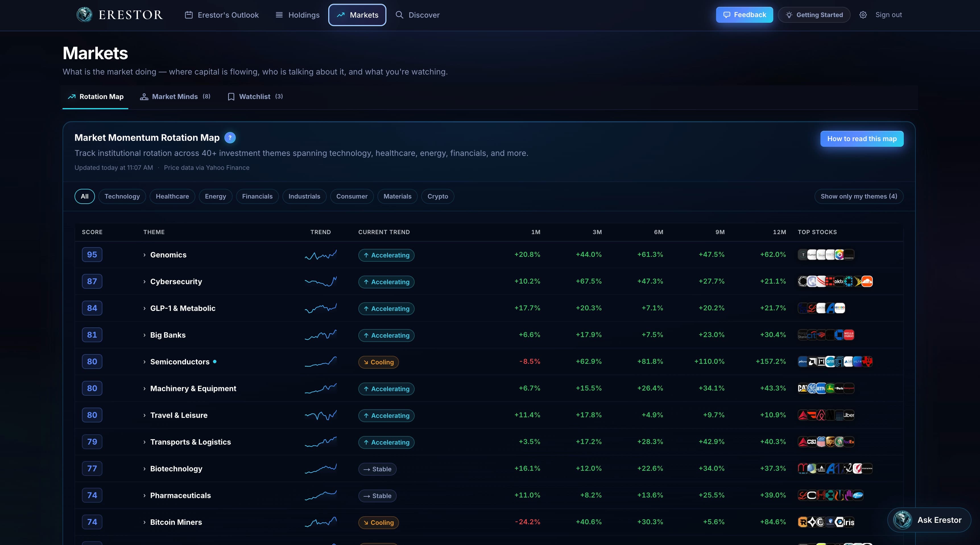Toggle the Energy sector filter

[x=215, y=196]
